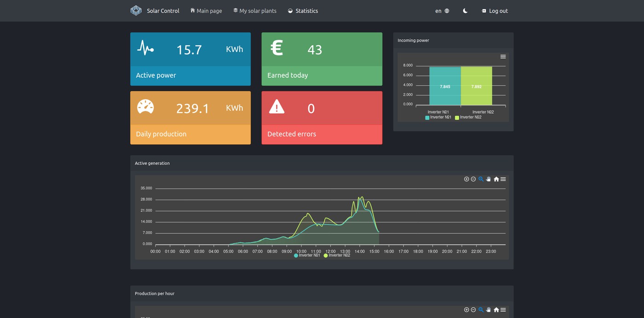
Task: Log out of Solar Control
Action: 494,11
